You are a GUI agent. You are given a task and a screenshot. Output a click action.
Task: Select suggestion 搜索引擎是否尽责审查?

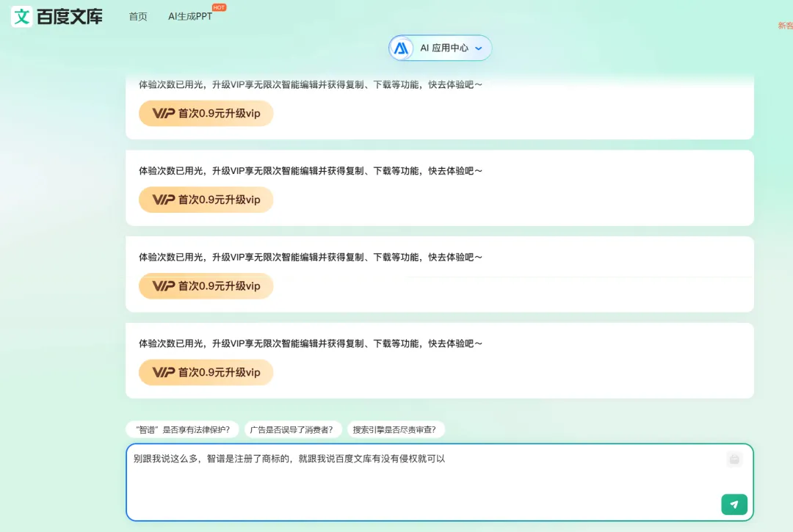coord(394,429)
